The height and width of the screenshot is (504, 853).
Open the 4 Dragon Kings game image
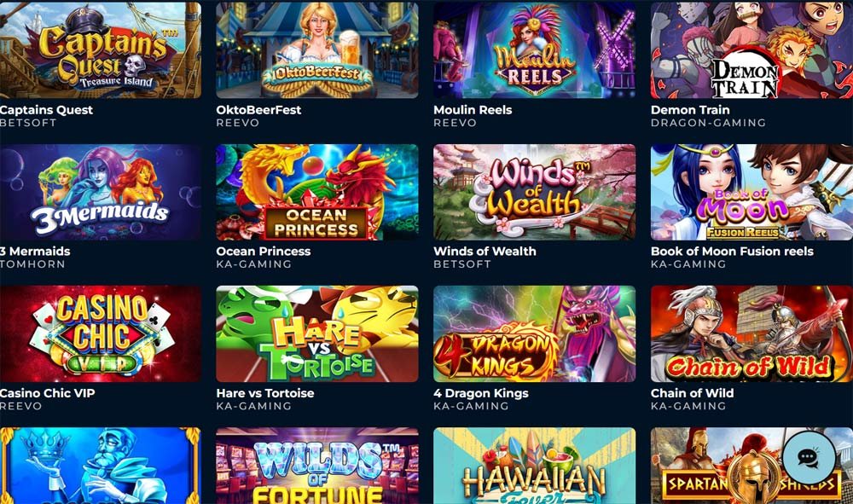coord(534,333)
